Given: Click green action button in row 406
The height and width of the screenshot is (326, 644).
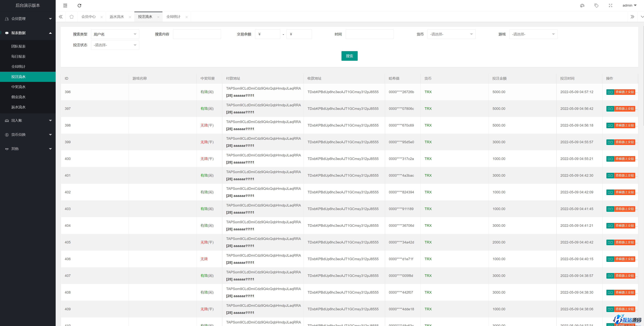Looking at the screenshot, I should [x=610, y=259].
